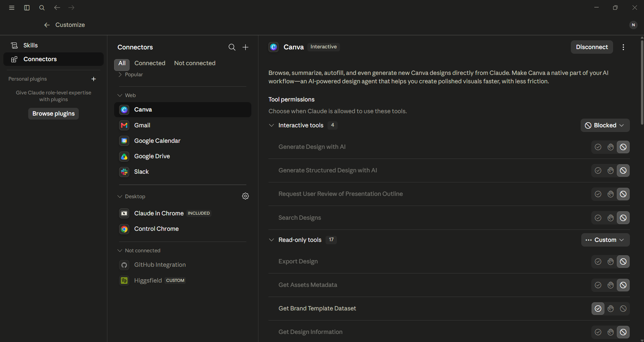Collapse the Web connectors section

click(120, 95)
